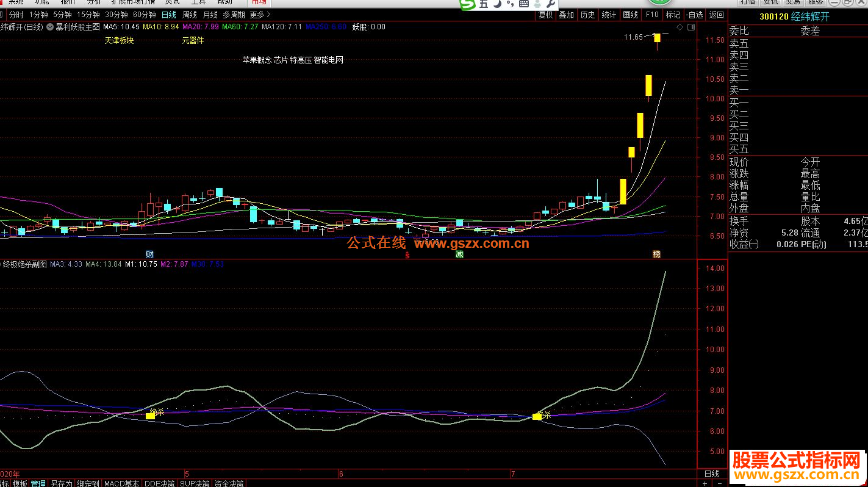Click the green 减 marker under the chart

click(459, 254)
